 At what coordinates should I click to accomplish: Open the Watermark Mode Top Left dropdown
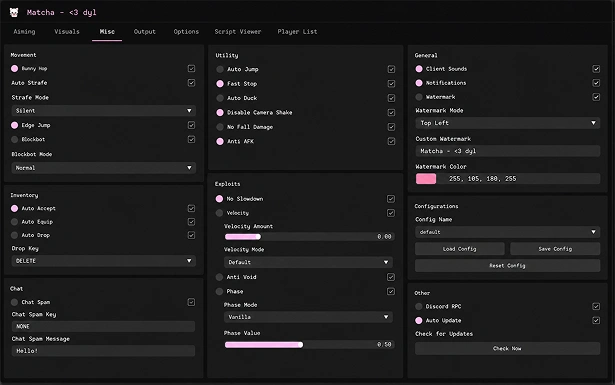[x=508, y=123]
